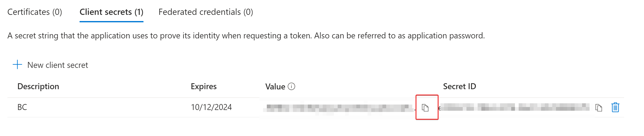644x136 pixels.
Task: Click the phrase 'application password' in the description
Action: (x=446, y=36)
